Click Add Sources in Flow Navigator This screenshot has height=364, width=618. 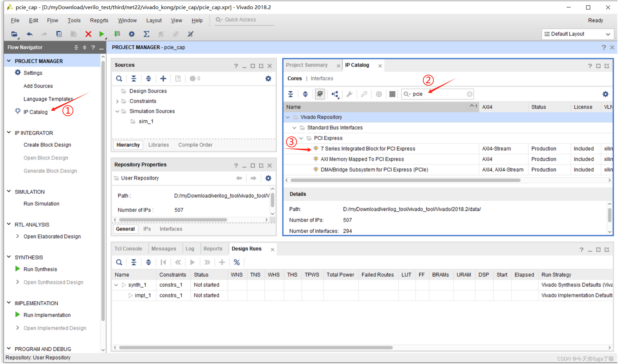38,86
